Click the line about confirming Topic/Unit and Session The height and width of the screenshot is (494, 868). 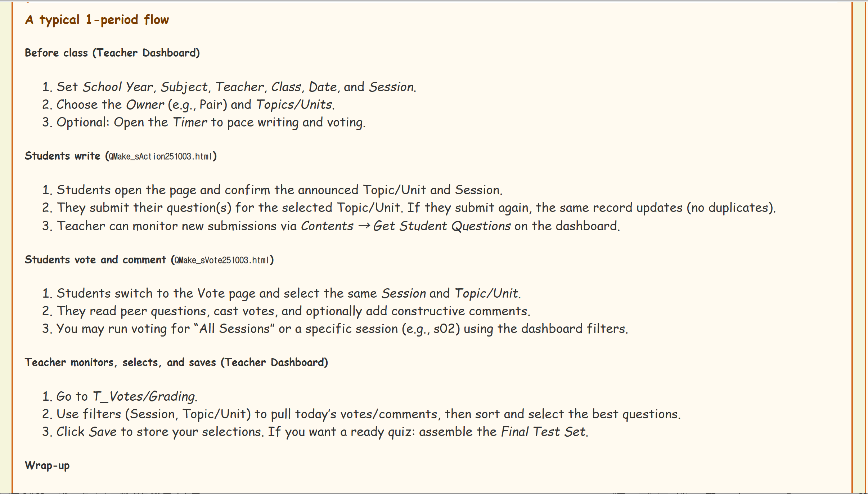pos(279,190)
